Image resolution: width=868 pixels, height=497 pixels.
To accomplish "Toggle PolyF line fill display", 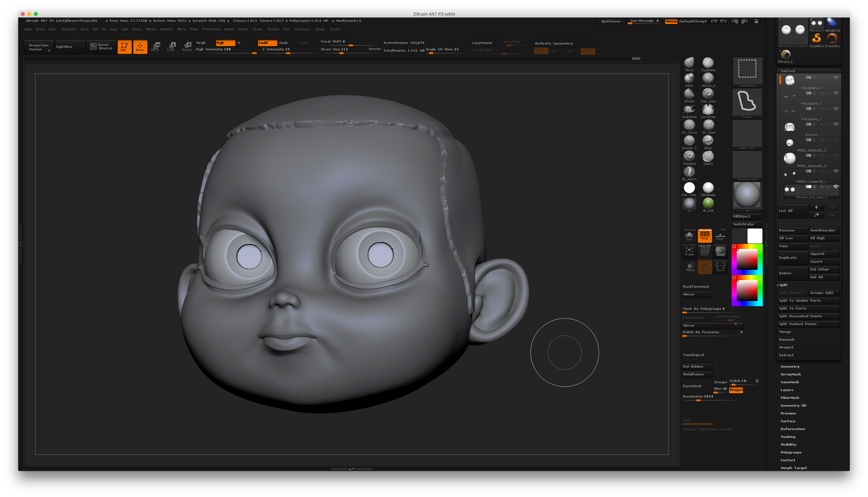I will point(704,251).
